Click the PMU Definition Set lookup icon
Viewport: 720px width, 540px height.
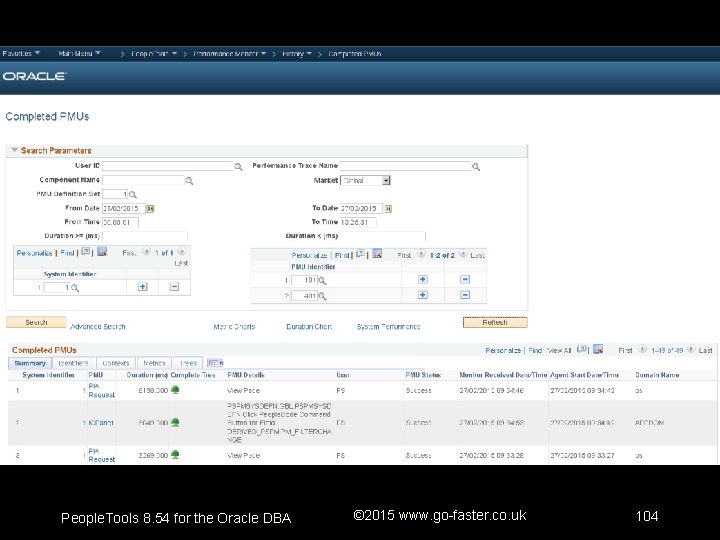pos(133,195)
